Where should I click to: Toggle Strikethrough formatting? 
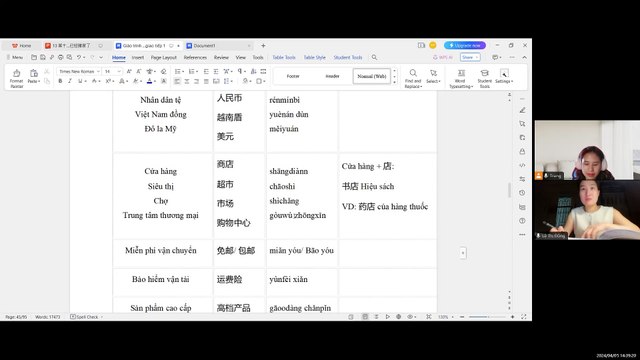click(94, 81)
